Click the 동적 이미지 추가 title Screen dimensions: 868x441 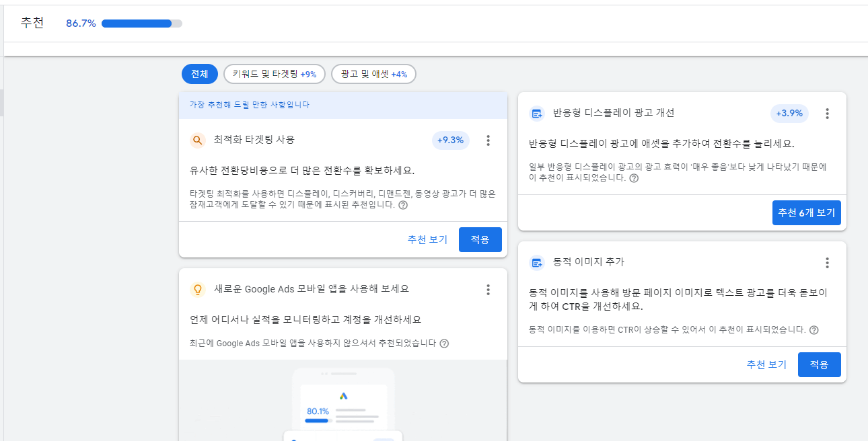click(x=589, y=262)
